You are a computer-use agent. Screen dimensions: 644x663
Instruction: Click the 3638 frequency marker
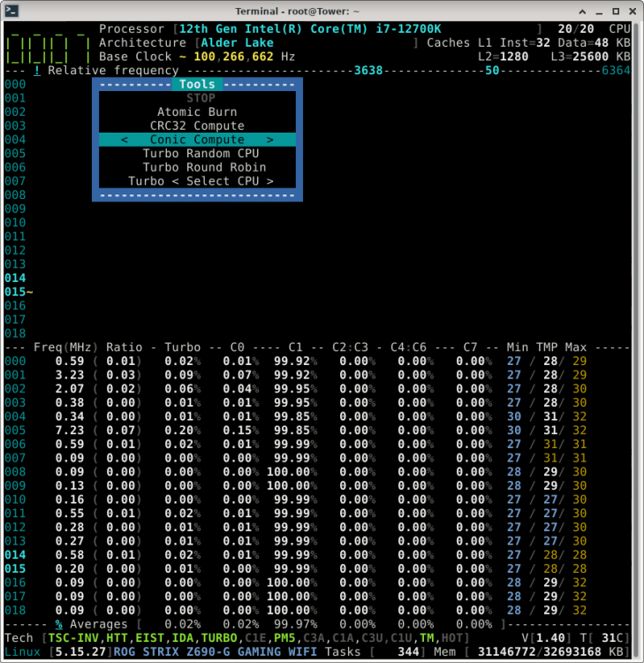[x=368, y=71]
